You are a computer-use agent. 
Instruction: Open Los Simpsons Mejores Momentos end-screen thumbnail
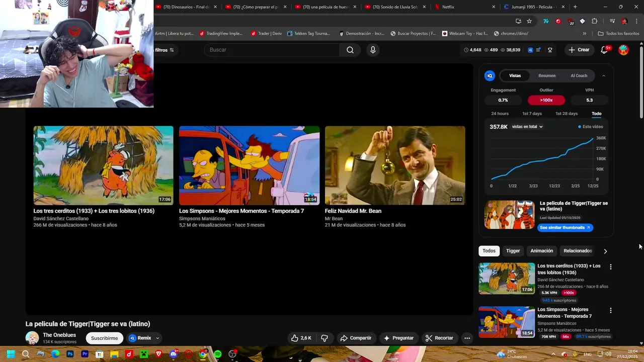click(x=249, y=165)
